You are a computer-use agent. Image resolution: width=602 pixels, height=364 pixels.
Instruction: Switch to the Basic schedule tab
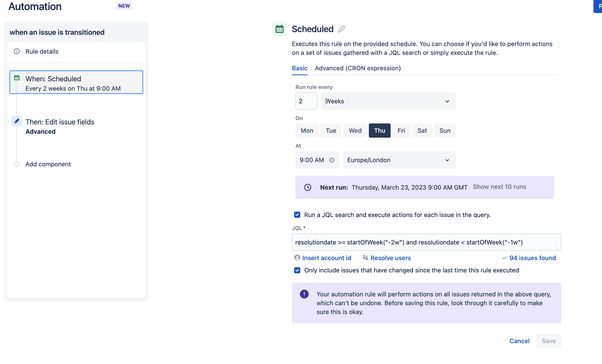point(300,68)
